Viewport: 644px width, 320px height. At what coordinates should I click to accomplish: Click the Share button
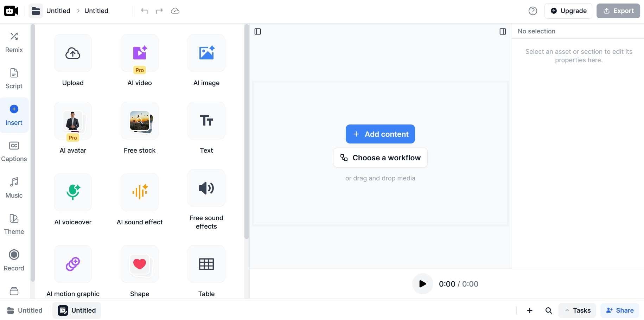point(620,311)
